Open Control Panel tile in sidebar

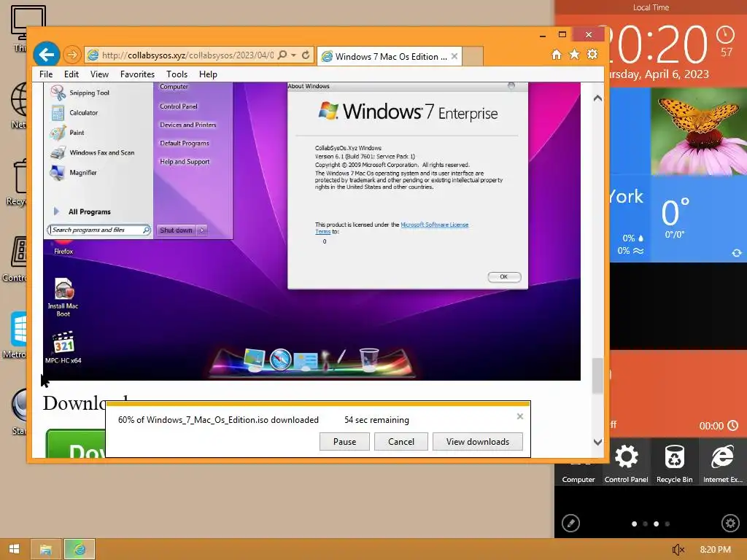pos(627,462)
